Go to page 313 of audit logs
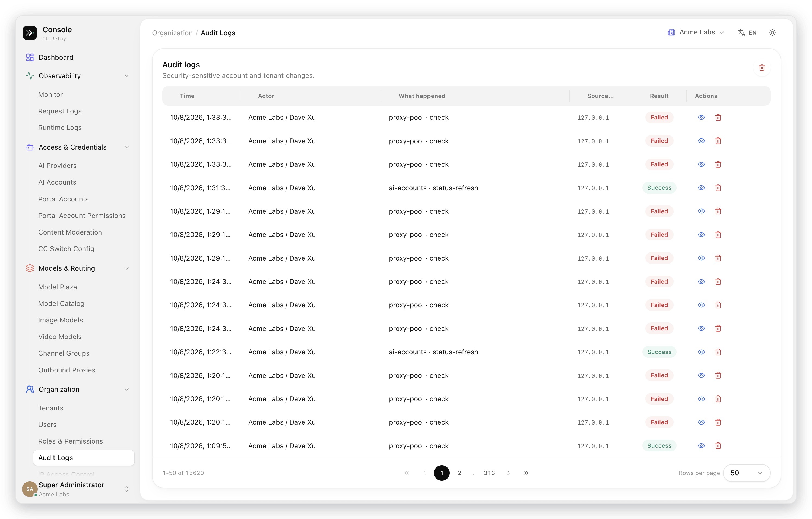The height and width of the screenshot is (519, 812). pyautogui.click(x=489, y=473)
